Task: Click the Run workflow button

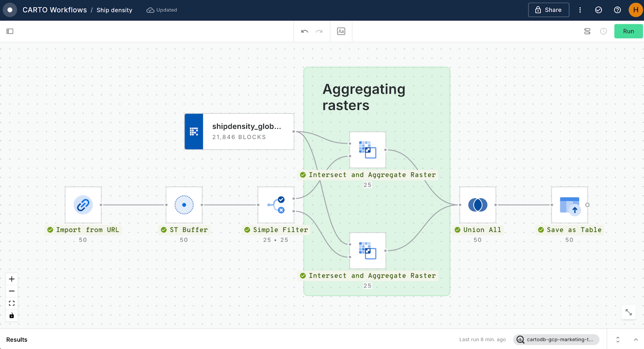Action: 628,31
